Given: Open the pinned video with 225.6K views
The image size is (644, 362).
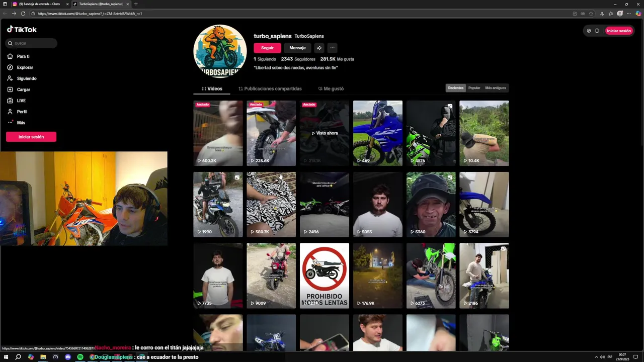Looking at the screenshot, I should coord(271,133).
